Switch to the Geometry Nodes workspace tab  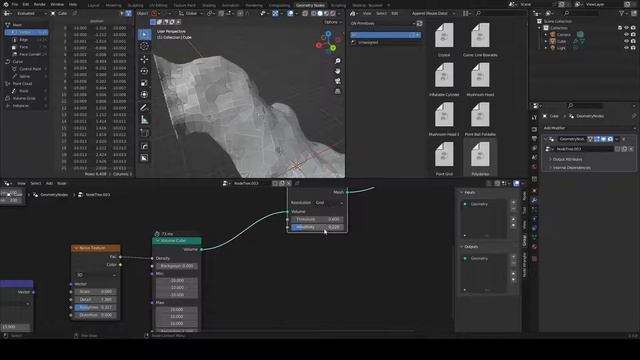pyautogui.click(x=310, y=5)
